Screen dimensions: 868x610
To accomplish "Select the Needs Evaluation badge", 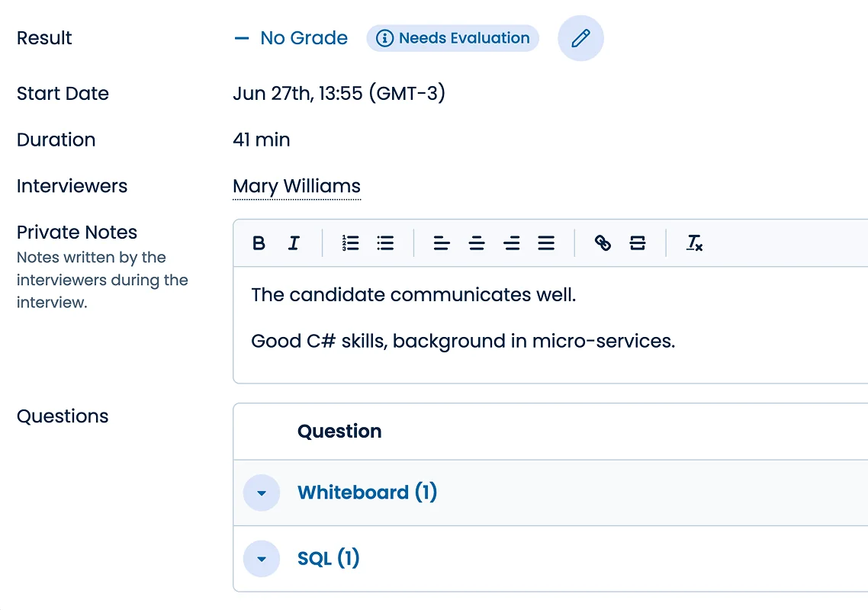I will 452,37.
